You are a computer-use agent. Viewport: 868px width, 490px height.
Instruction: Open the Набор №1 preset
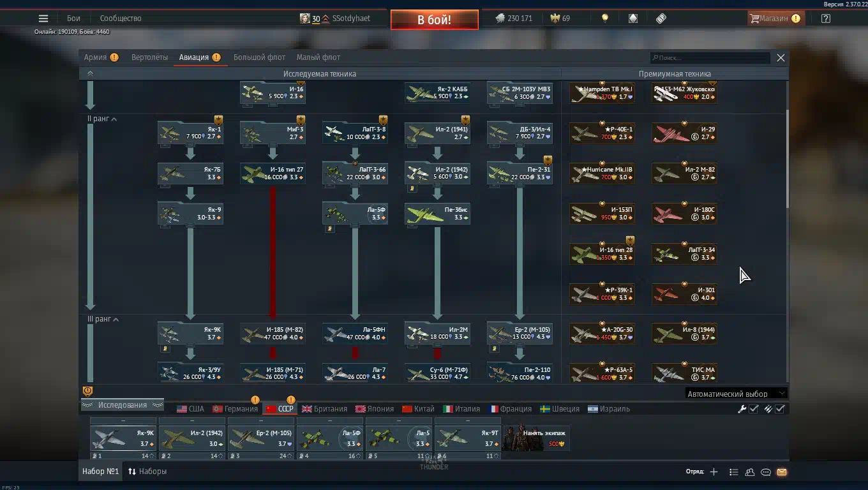pos(101,471)
